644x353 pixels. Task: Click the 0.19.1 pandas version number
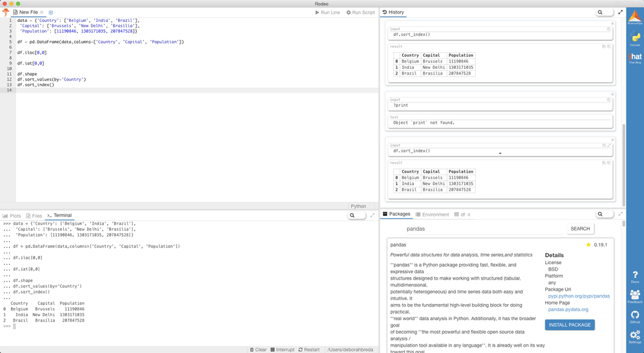click(x=600, y=245)
